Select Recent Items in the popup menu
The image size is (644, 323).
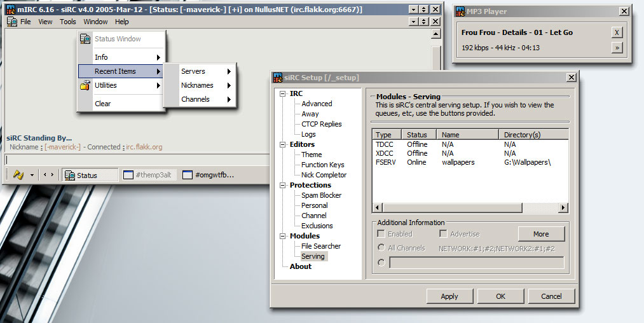(x=120, y=71)
